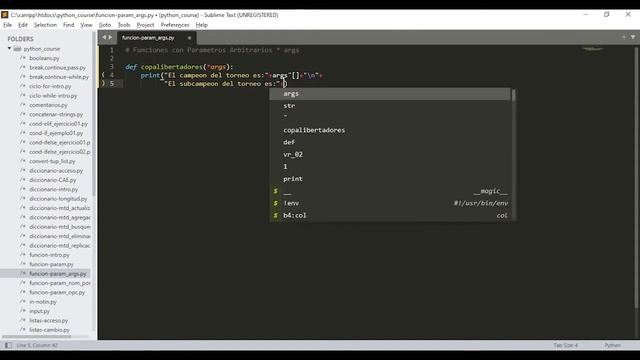
Task: Close the funcion-param_args.py tab
Action: coord(189,38)
